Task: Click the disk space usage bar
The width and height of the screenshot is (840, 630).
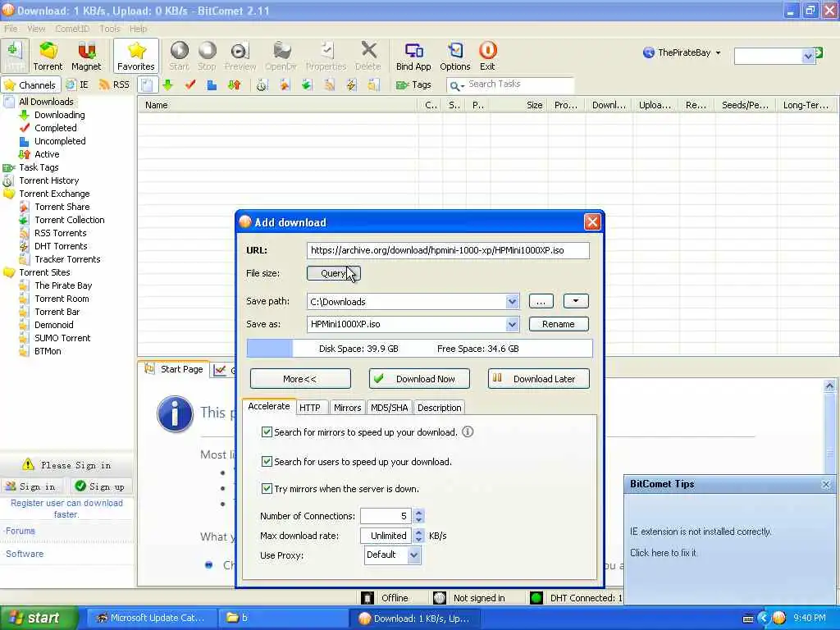Action: (419, 348)
